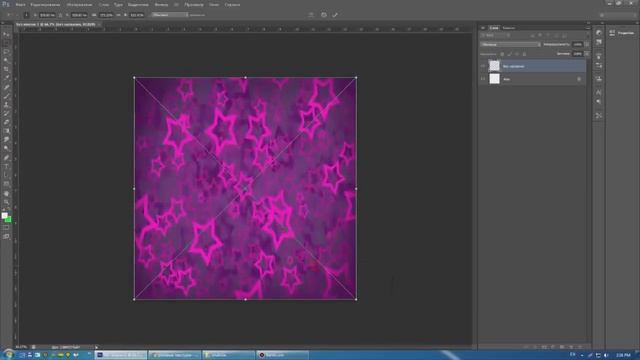Toggle the width-height aspect ratio link
640x360 pixels.
[118, 15]
